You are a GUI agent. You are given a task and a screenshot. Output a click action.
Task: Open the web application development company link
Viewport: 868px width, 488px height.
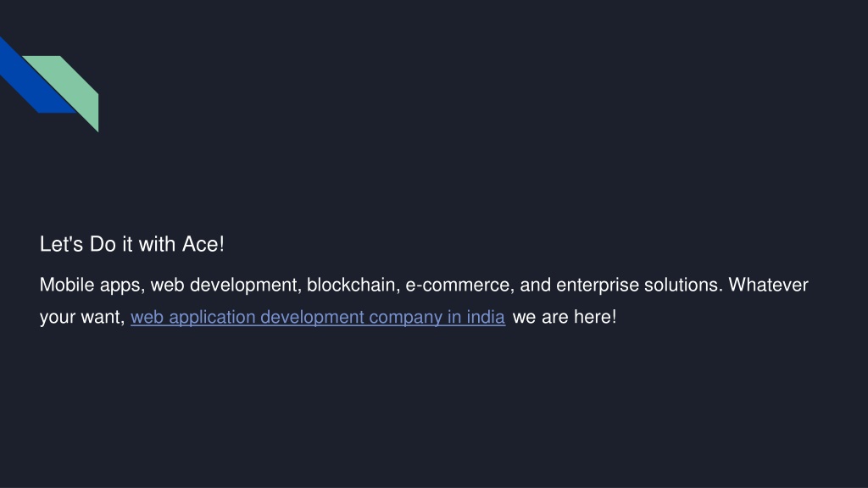(x=318, y=317)
